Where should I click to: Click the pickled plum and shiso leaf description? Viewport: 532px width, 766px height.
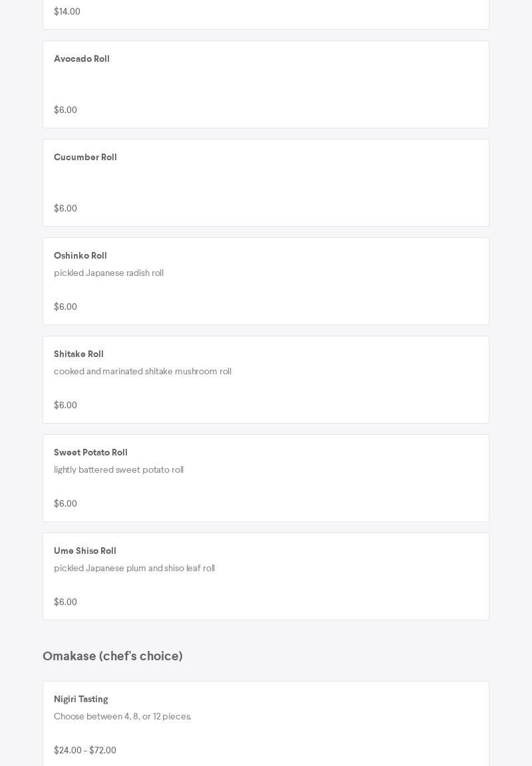(134, 569)
